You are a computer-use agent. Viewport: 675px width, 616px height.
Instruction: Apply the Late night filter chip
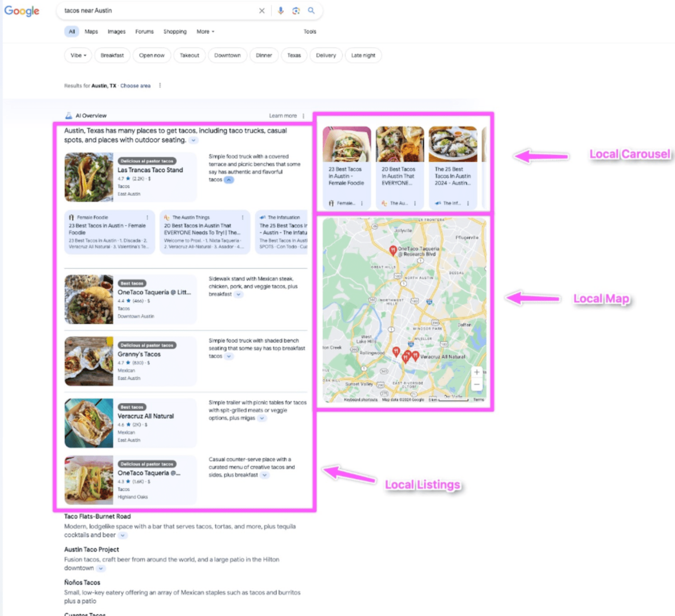pos(363,55)
